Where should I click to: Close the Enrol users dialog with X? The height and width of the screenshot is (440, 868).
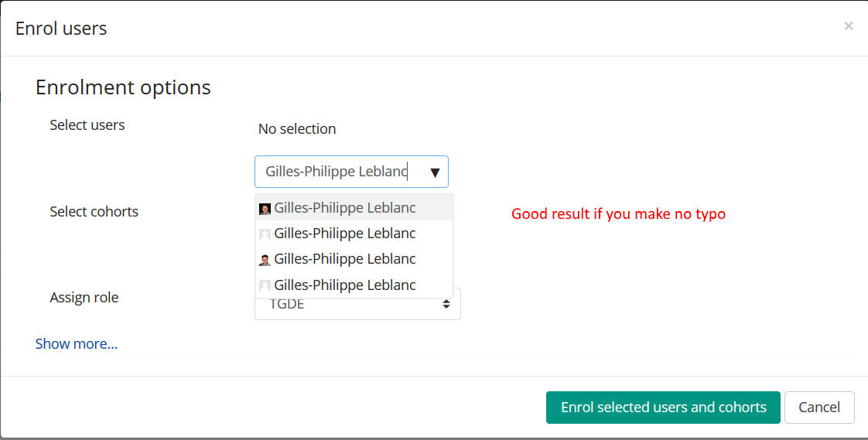848,26
